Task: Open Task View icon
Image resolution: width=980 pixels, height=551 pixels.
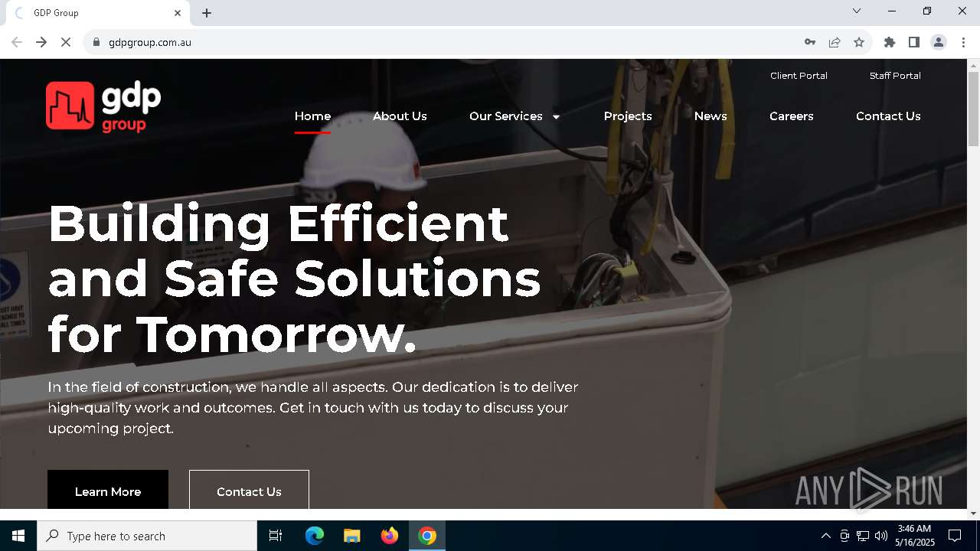Action: (x=276, y=536)
